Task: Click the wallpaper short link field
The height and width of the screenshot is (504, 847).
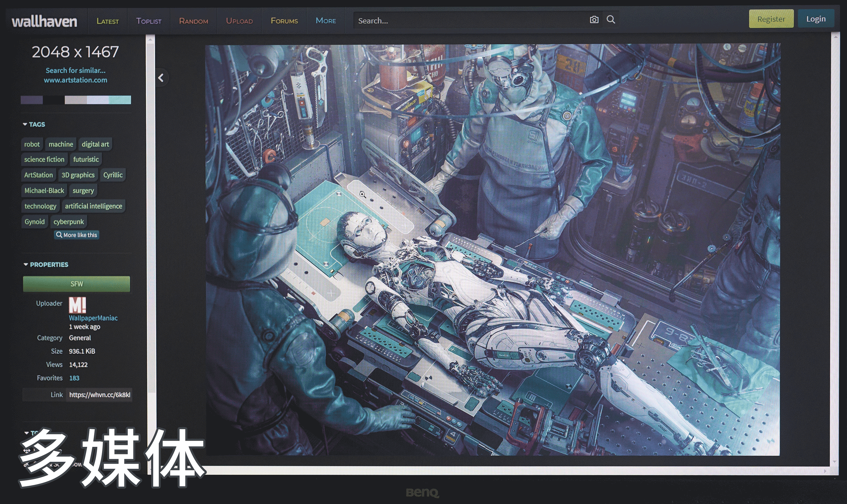Action: (x=99, y=395)
